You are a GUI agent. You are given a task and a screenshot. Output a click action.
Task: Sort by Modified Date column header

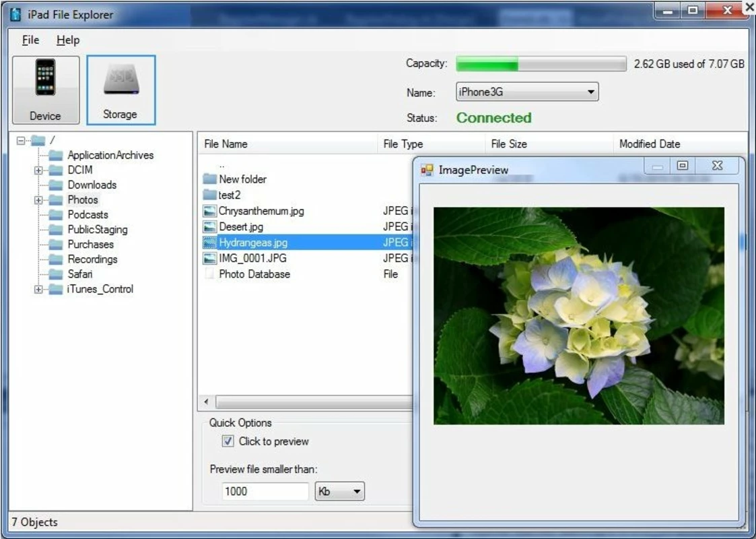[x=681, y=144]
